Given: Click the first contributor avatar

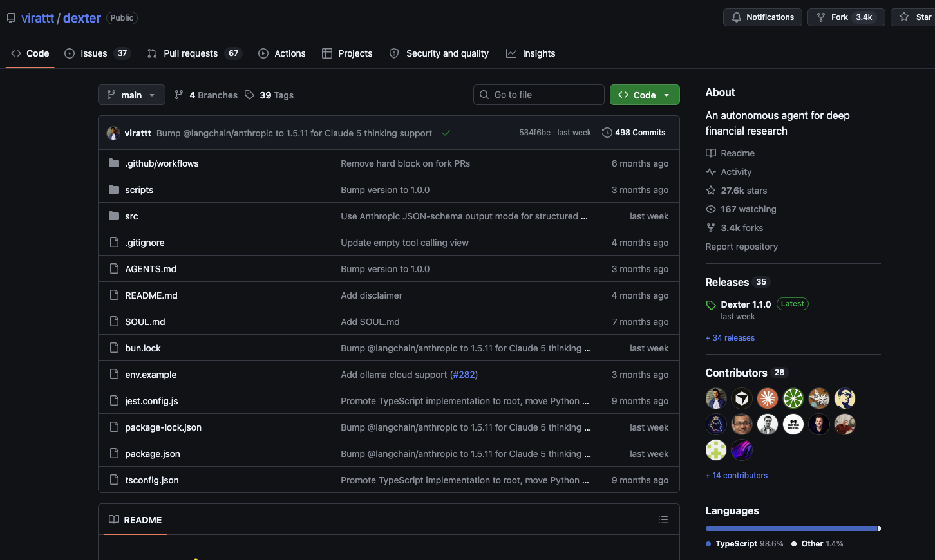Looking at the screenshot, I should tap(716, 398).
